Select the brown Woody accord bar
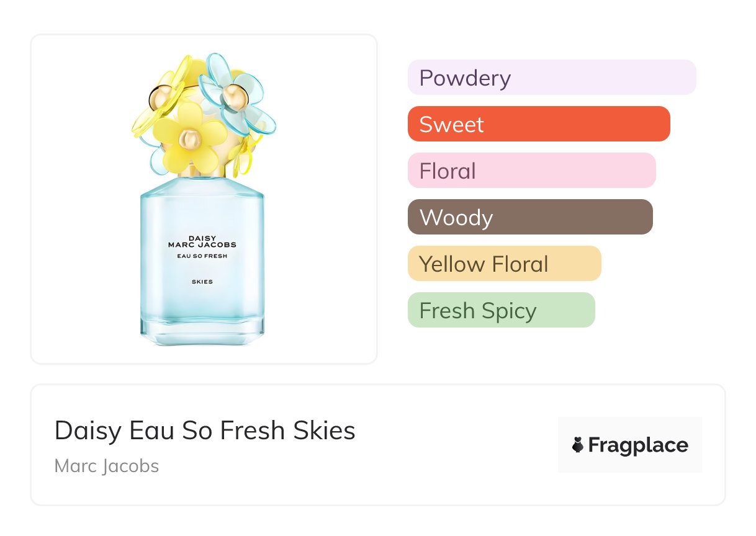 pos(529,217)
